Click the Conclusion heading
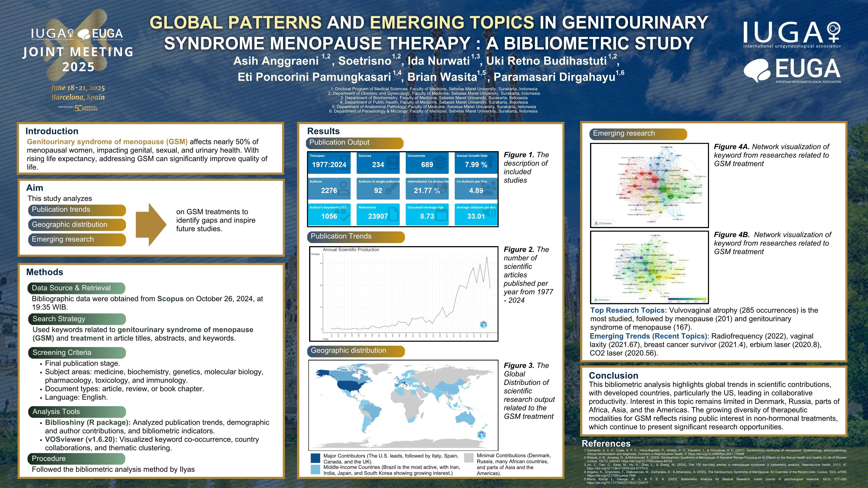 pos(614,375)
